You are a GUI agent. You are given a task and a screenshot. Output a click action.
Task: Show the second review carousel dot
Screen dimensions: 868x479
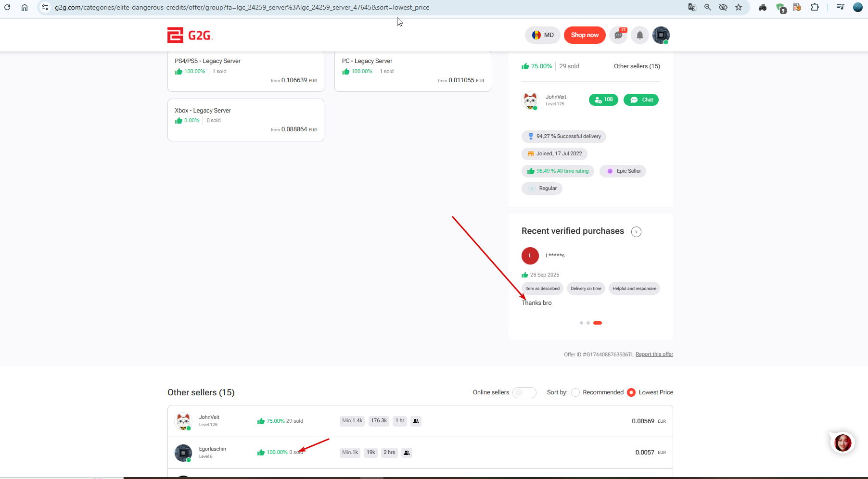tap(588, 323)
